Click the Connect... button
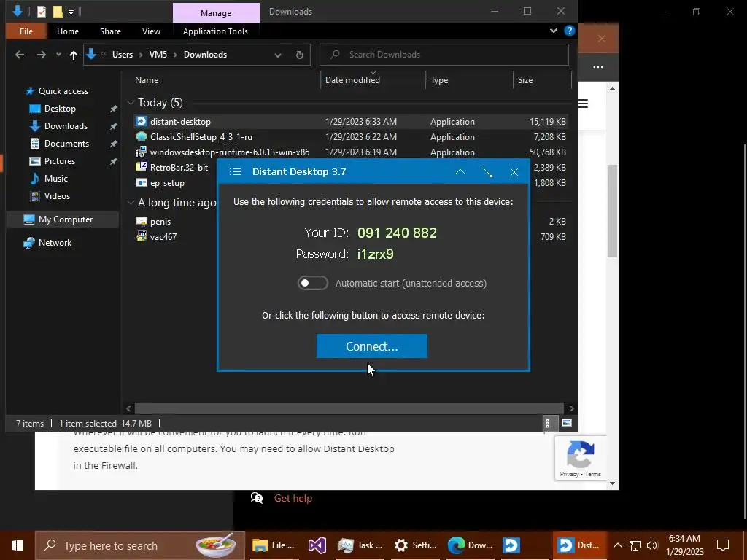This screenshot has width=747, height=560. point(371,346)
